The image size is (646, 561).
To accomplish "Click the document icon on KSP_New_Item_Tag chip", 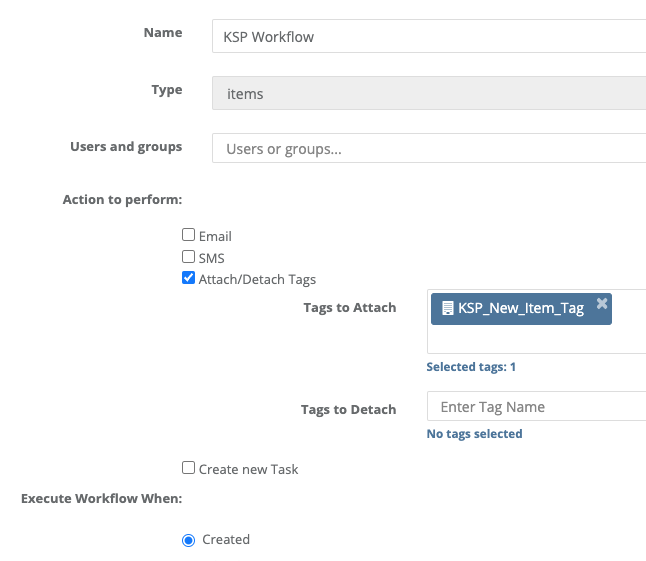I will click(x=447, y=308).
